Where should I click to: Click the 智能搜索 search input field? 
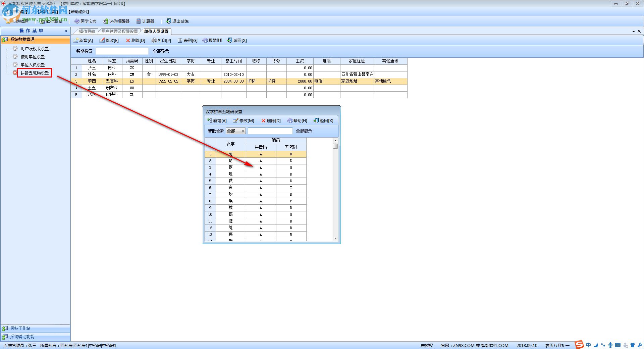point(122,51)
